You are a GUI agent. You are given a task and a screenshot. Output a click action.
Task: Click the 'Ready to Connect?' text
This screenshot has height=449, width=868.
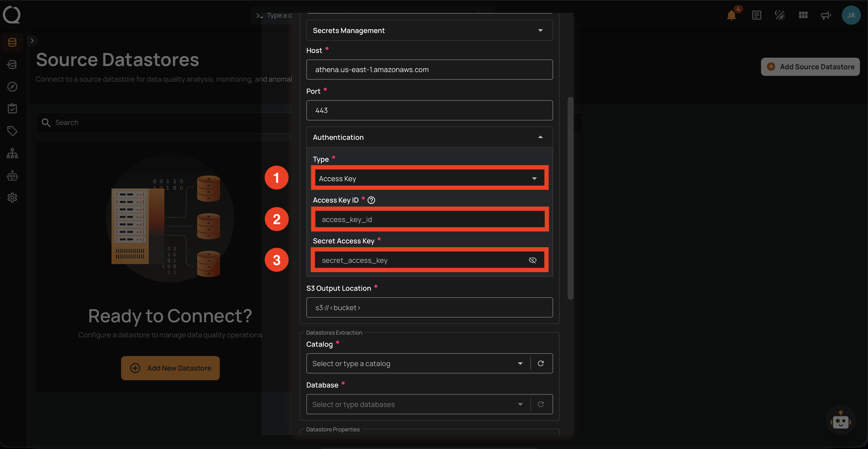(x=170, y=316)
